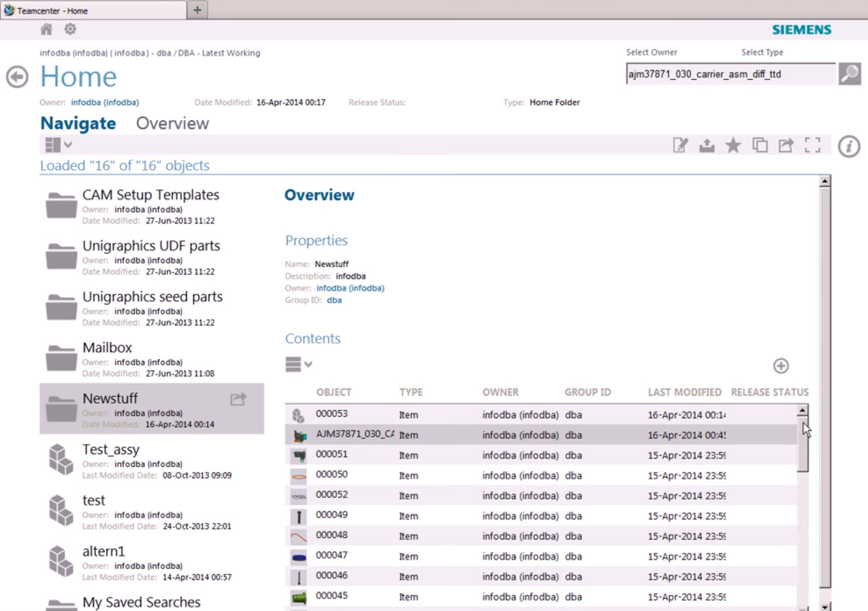Open Teamcenter settings with the gear icon

70,29
